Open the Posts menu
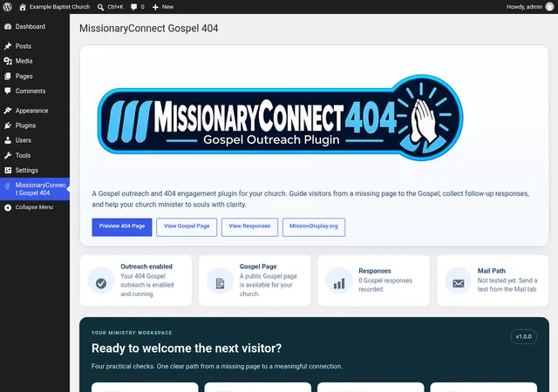558x392 pixels. point(35,46)
